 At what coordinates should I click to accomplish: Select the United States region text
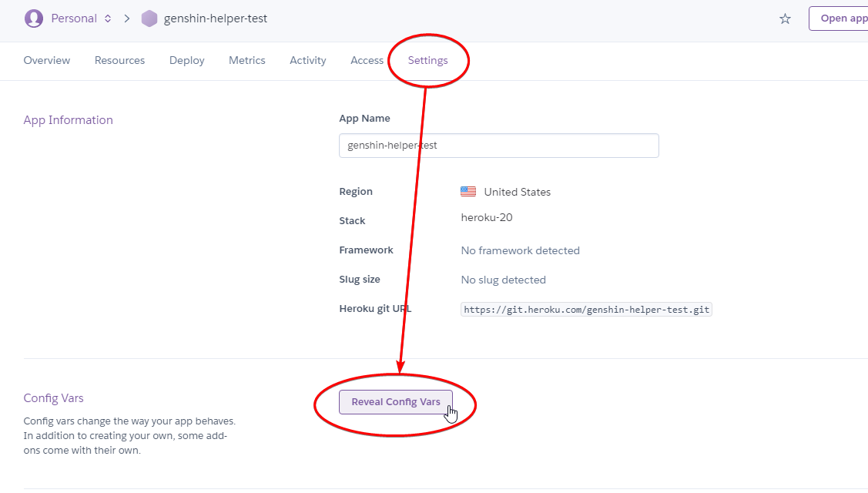pos(517,192)
